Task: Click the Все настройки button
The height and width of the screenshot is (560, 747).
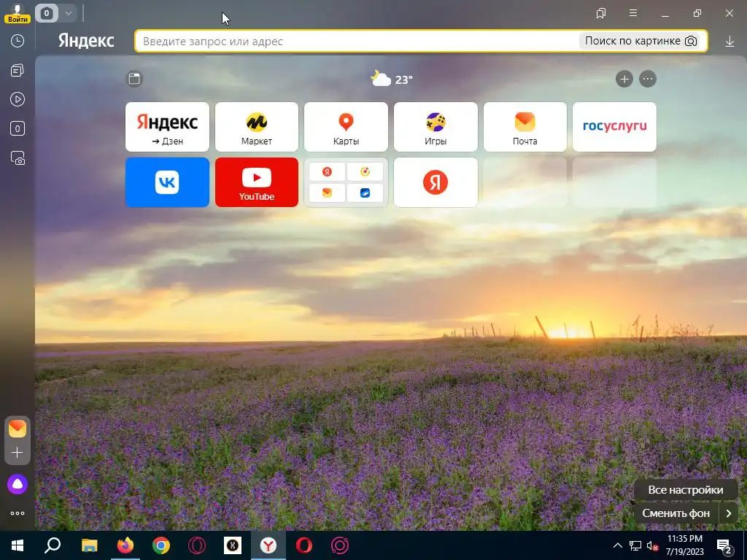Action: pos(686,489)
